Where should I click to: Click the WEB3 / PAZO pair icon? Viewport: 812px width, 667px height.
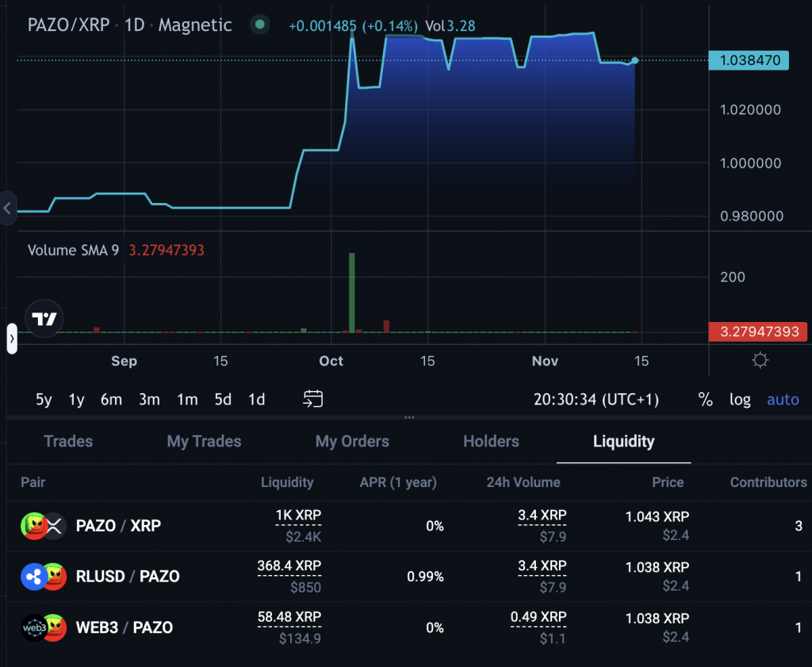[x=43, y=627]
